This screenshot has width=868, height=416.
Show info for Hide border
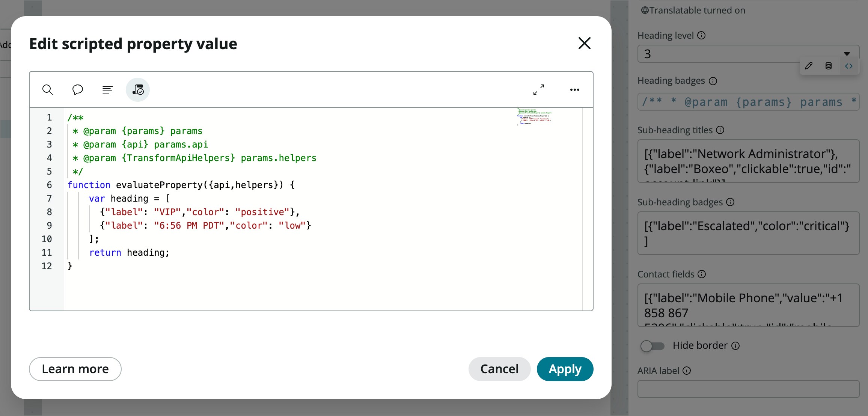click(x=736, y=346)
